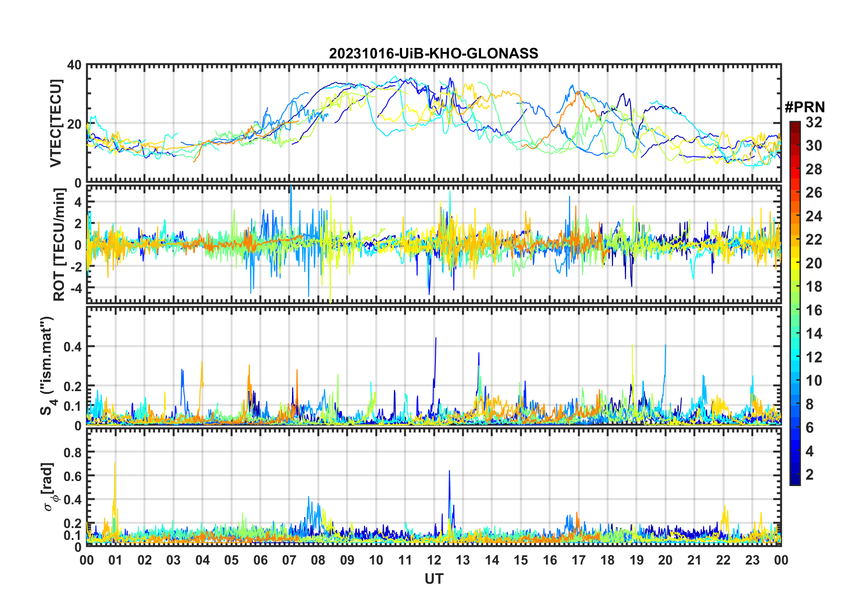Click colorbar tick label 26

click(x=814, y=193)
